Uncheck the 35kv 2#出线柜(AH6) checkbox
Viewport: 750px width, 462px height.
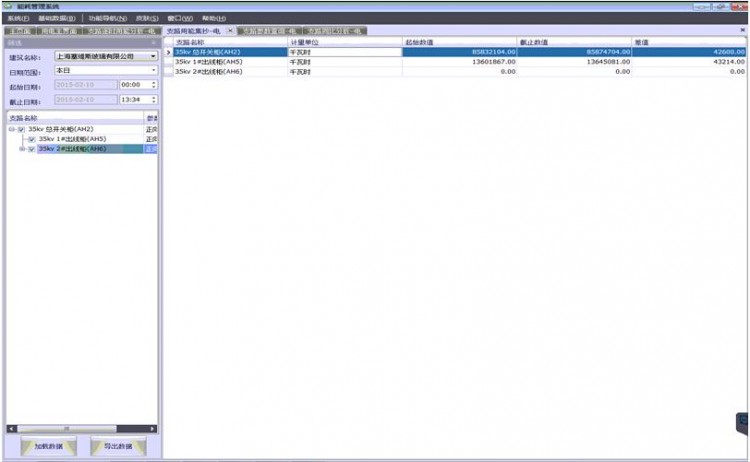pos(32,149)
